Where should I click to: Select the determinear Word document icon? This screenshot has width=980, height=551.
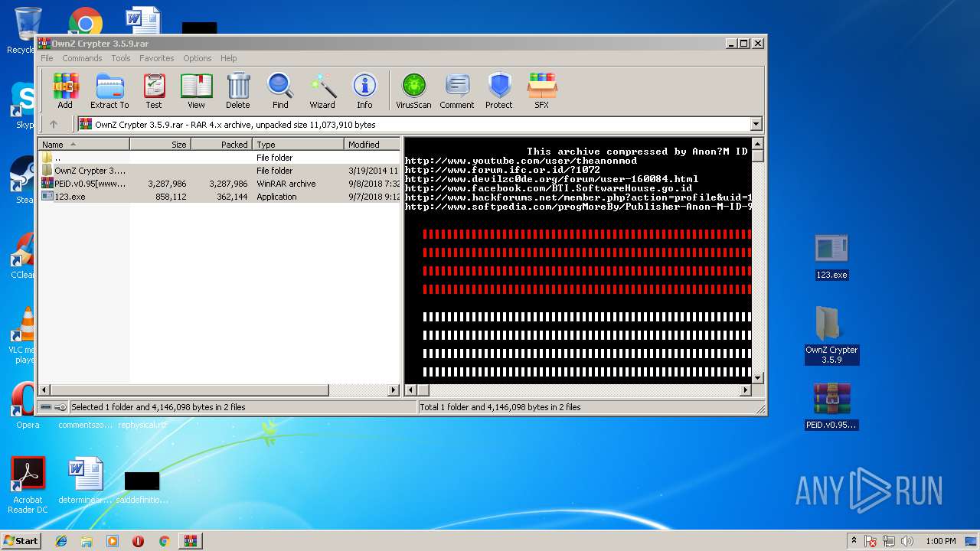tap(85, 481)
